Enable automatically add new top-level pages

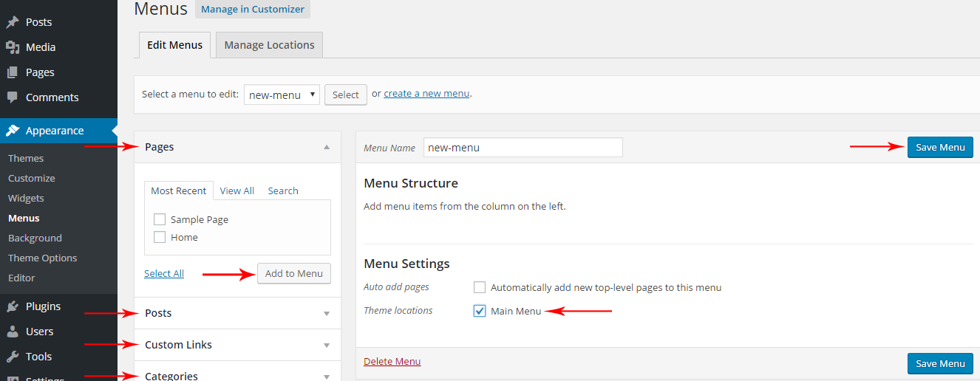pyautogui.click(x=480, y=287)
